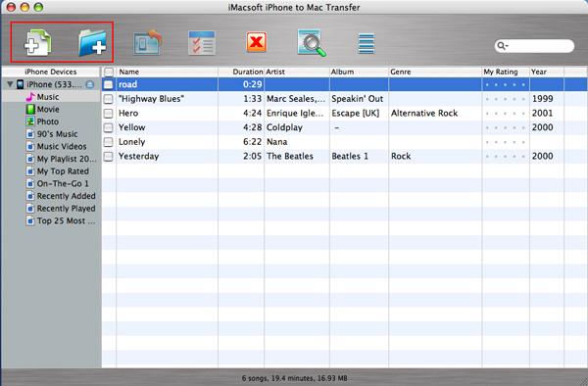Open the 90's Music playlist
Viewport: 588px width, 386px height.
click(58, 134)
